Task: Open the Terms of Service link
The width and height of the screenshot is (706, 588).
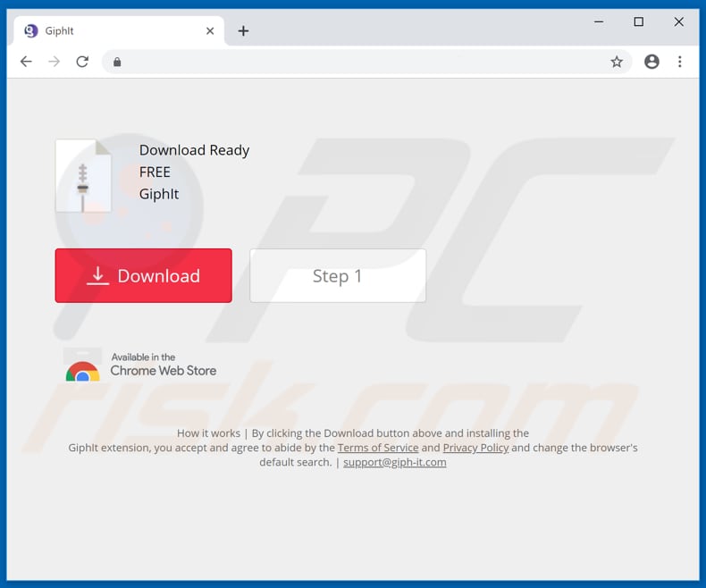Action: pos(378,448)
